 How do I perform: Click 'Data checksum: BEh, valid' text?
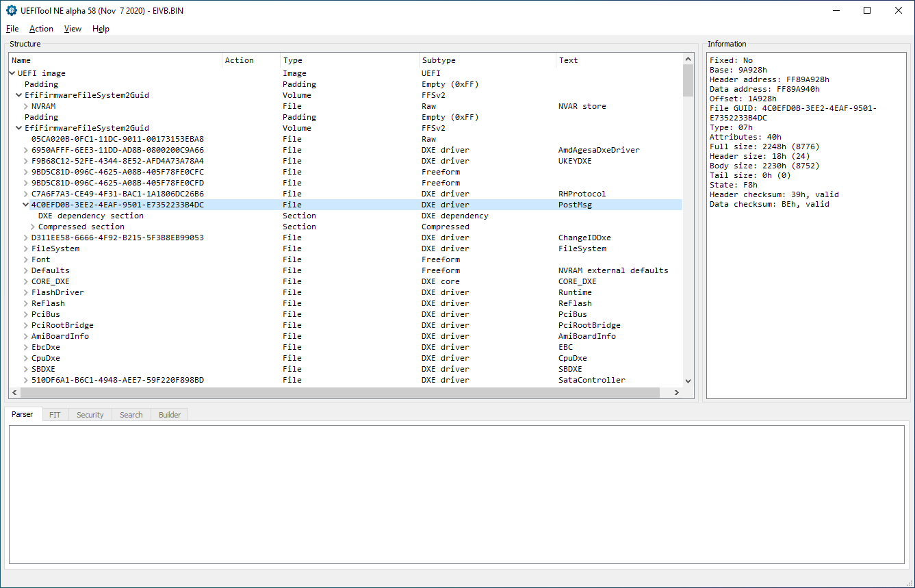769,204
